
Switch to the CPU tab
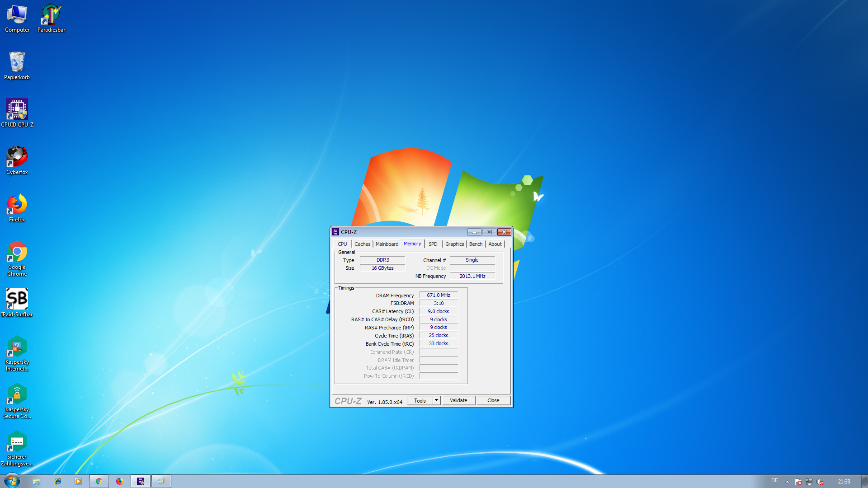(342, 244)
